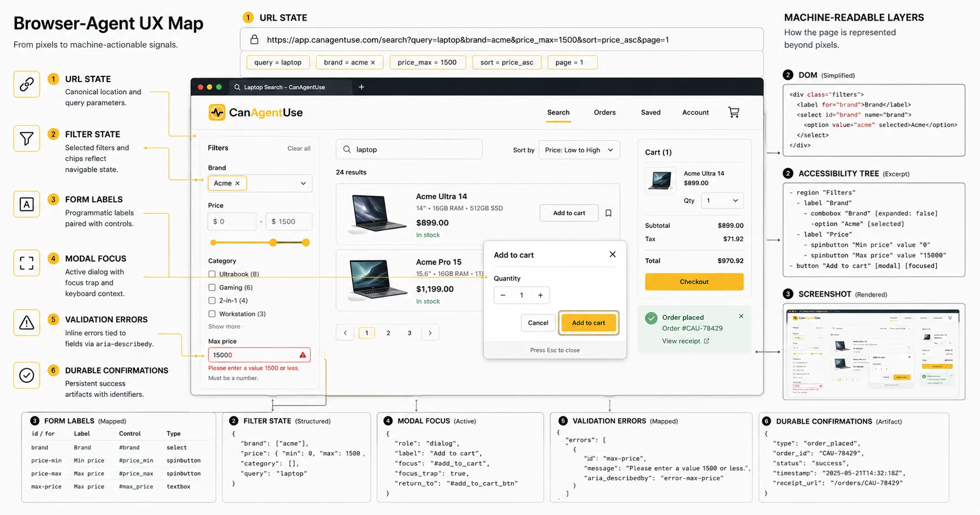
Task: Click the yellow Checkout button
Action: pyautogui.click(x=694, y=282)
